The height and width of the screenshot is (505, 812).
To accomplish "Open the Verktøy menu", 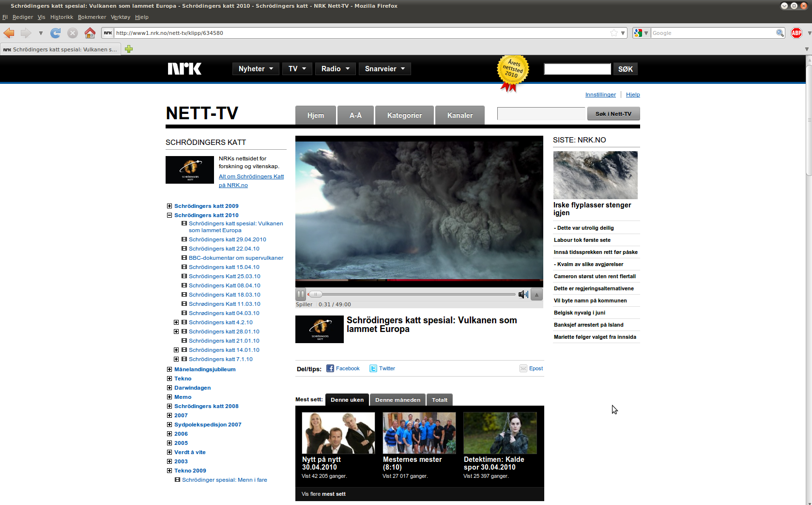I will click(x=121, y=17).
